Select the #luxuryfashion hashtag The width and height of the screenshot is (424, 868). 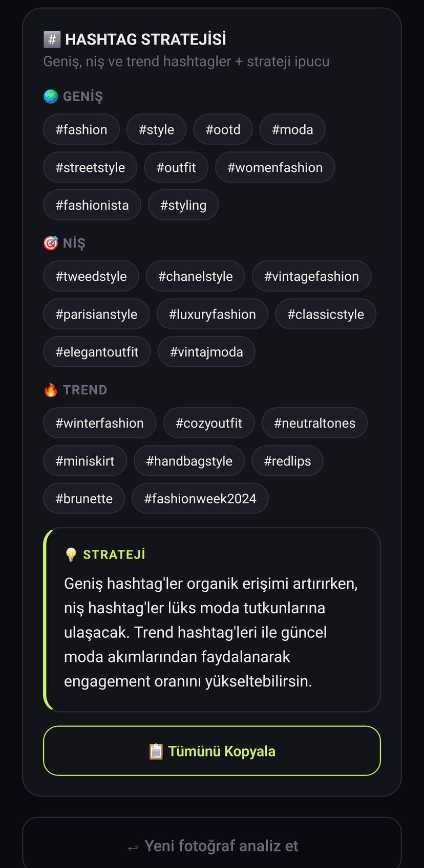click(212, 314)
